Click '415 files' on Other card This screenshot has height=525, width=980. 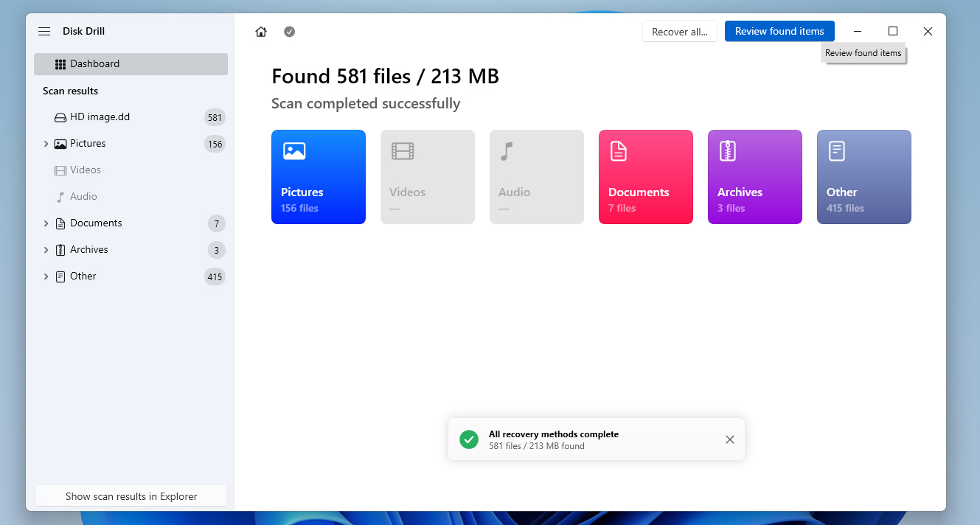(845, 209)
